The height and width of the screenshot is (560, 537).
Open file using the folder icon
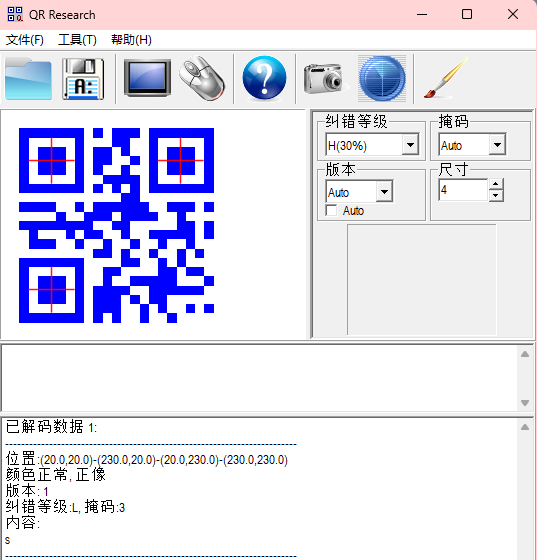[28, 79]
